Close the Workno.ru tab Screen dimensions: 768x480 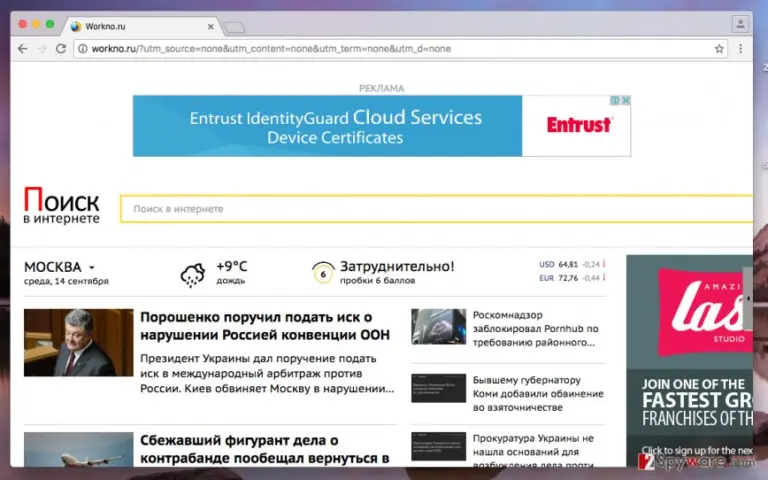211,26
